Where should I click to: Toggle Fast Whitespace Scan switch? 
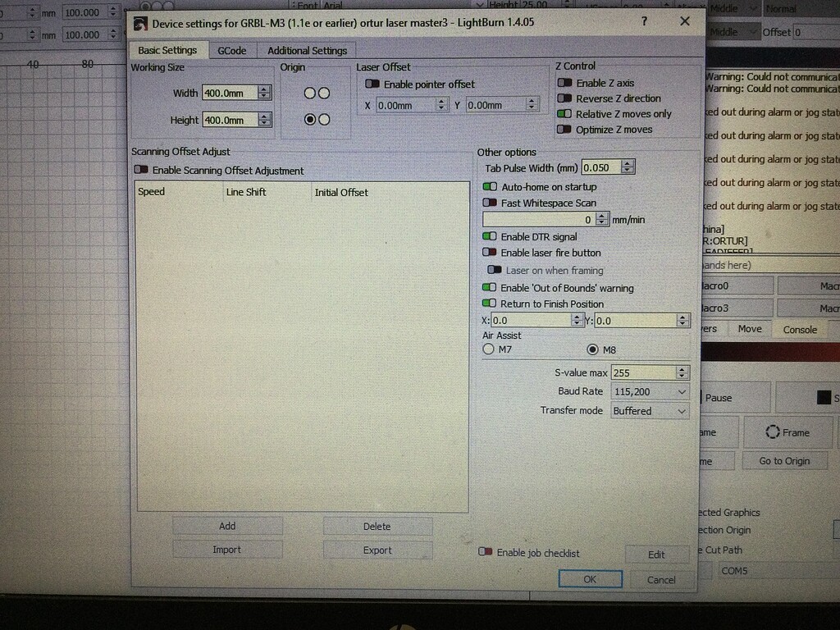point(490,203)
